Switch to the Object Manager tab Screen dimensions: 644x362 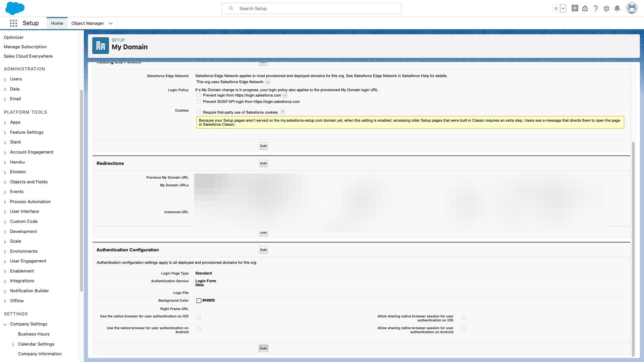[88, 23]
